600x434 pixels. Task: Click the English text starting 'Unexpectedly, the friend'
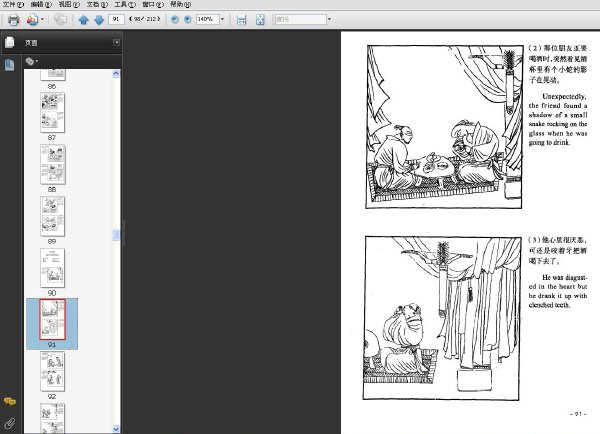click(558, 119)
